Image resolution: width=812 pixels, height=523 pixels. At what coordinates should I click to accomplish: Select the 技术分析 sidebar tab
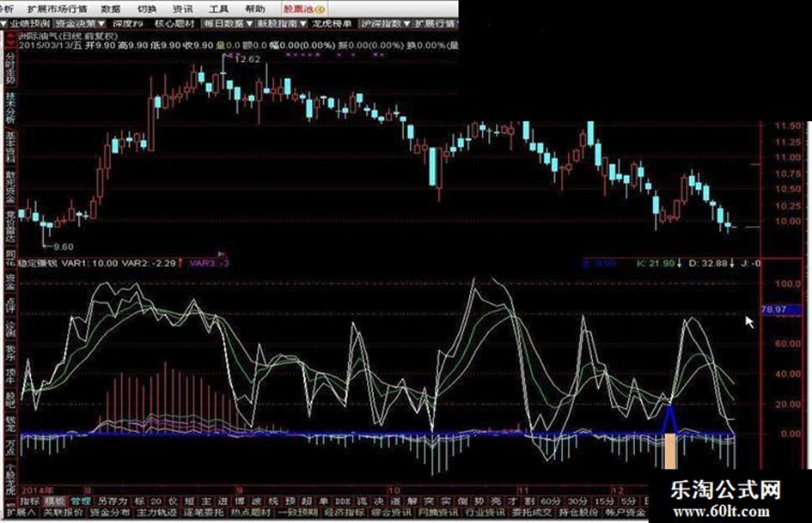coord(9,107)
